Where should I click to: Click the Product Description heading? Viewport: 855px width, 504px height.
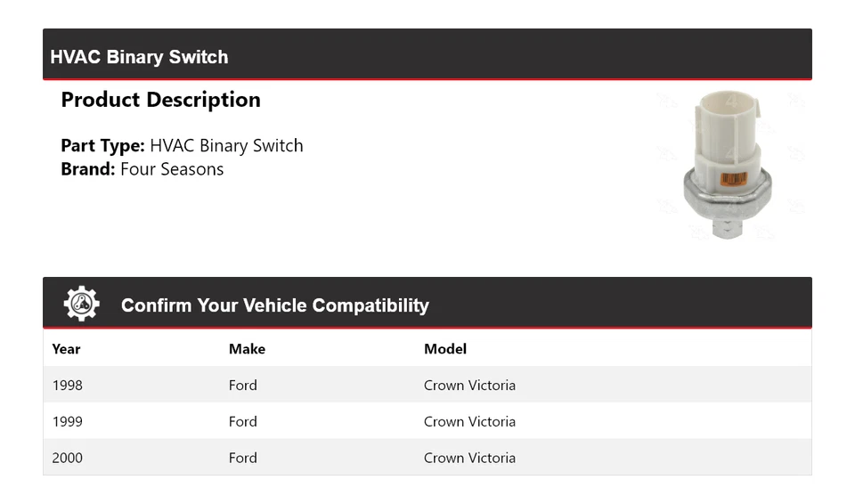click(x=160, y=100)
